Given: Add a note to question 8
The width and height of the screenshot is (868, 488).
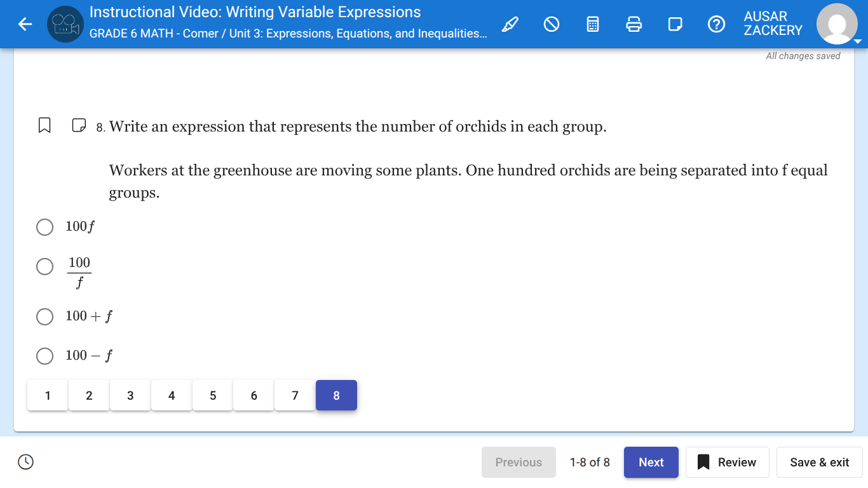Looking at the screenshot, I should (79, 125).
